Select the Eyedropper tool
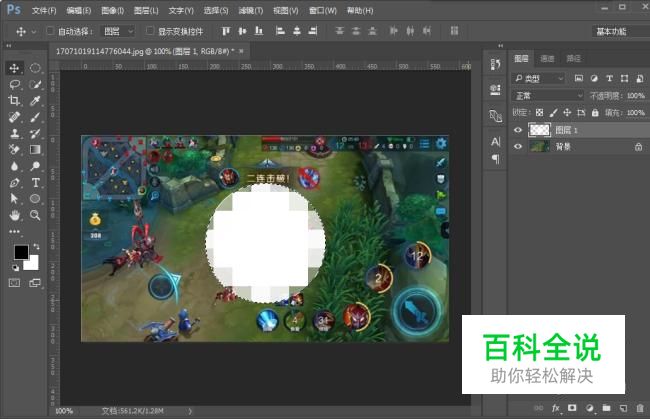The width and height of the screenshot is (650, 419). (x=35, y=101)
